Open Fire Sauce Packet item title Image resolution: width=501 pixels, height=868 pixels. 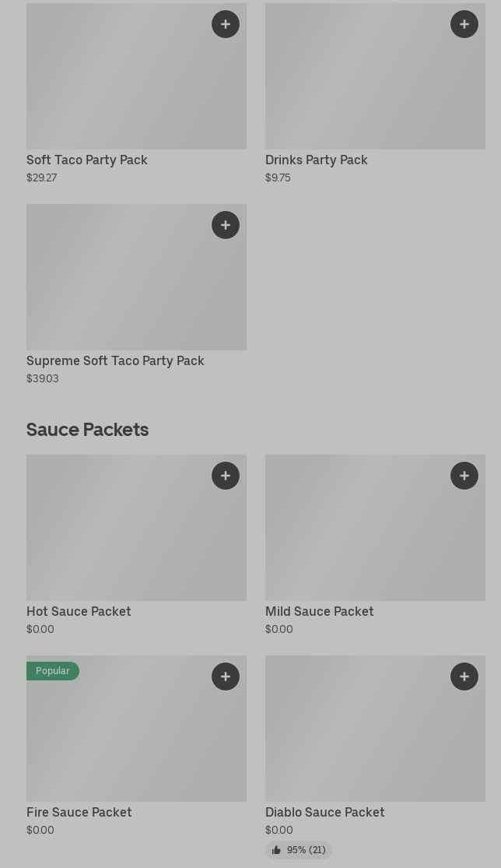click(79, 812)
